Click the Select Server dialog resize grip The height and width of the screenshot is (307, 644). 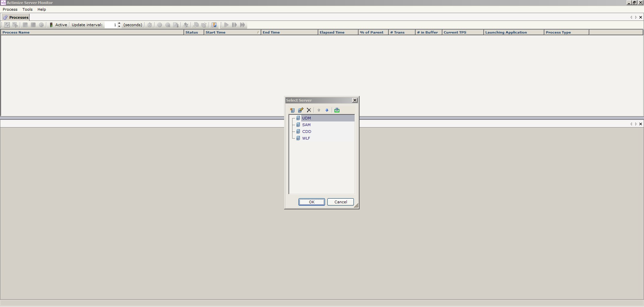[x=356, y=206]
